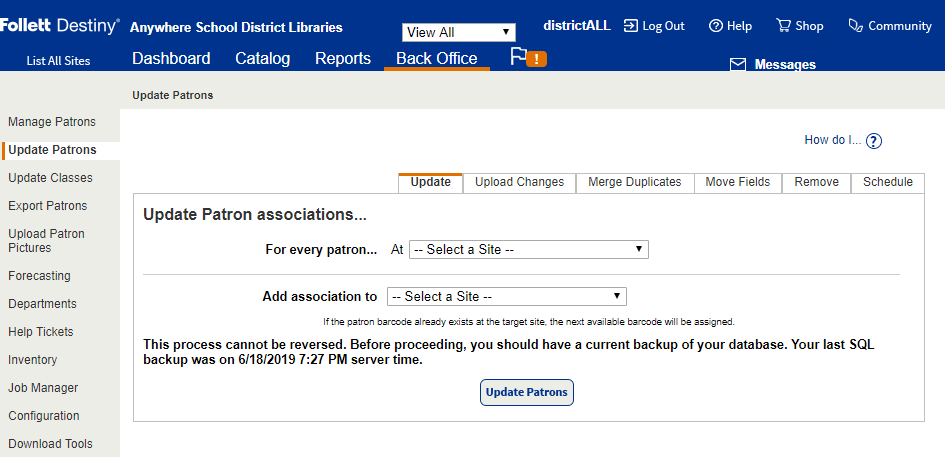The width and height of the screenshot is (945, 457).
Task: Click the Shop cart icon
Action: (x=783, y=26)
